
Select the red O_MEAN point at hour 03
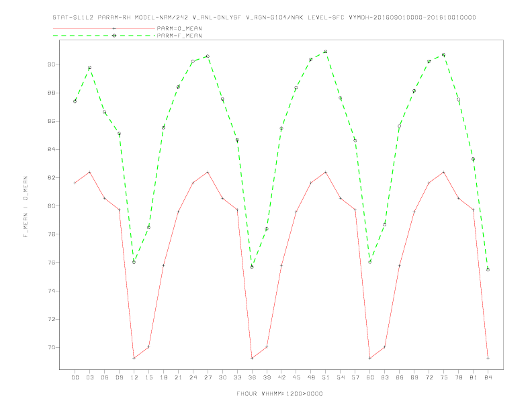(x=89, y=173)
